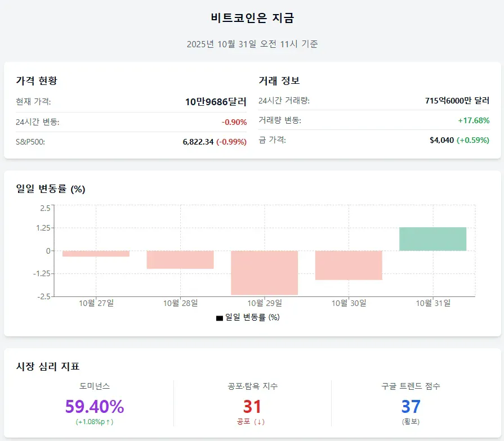The width and height of the screenshot is (504, 441).
Task: Click the green bar for 10월 31일
Action: (432, 239)
